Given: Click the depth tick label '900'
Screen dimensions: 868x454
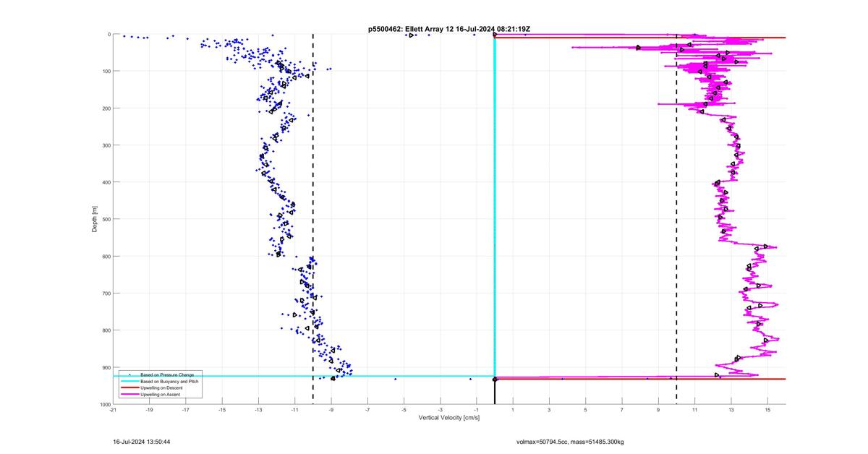Looking at the screenshot, I should pos(106,367).
